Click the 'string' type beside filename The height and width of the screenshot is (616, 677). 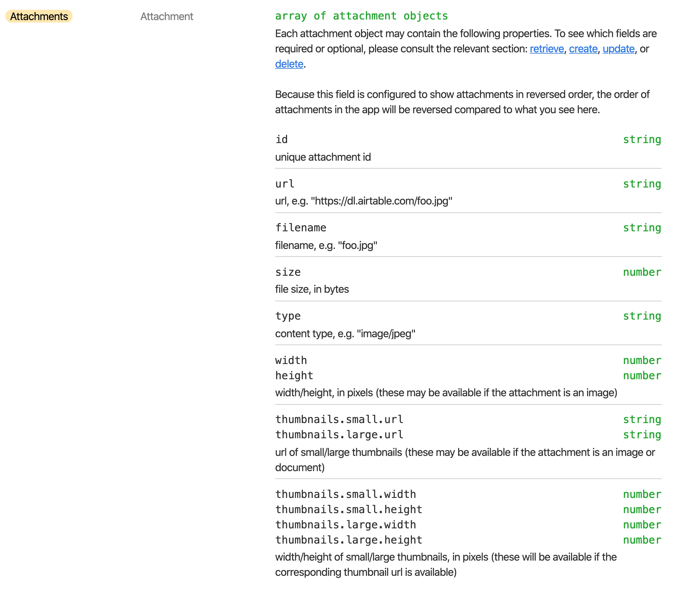[x=642, y=228]
